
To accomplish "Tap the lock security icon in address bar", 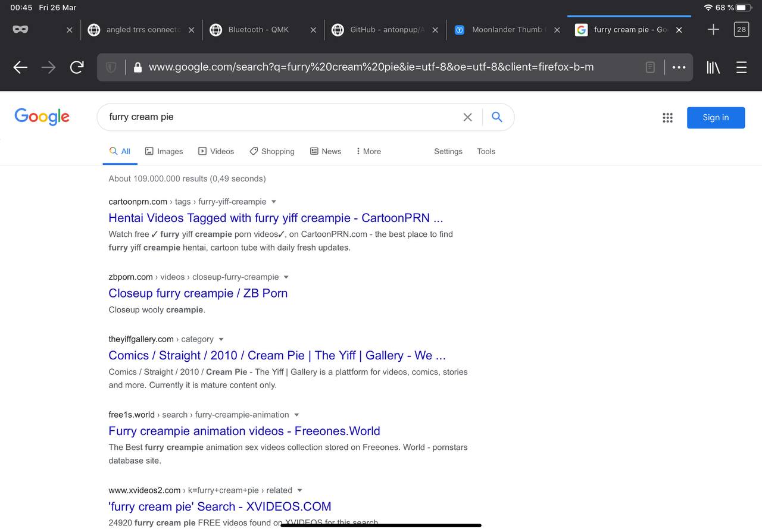I will (138, 67).
